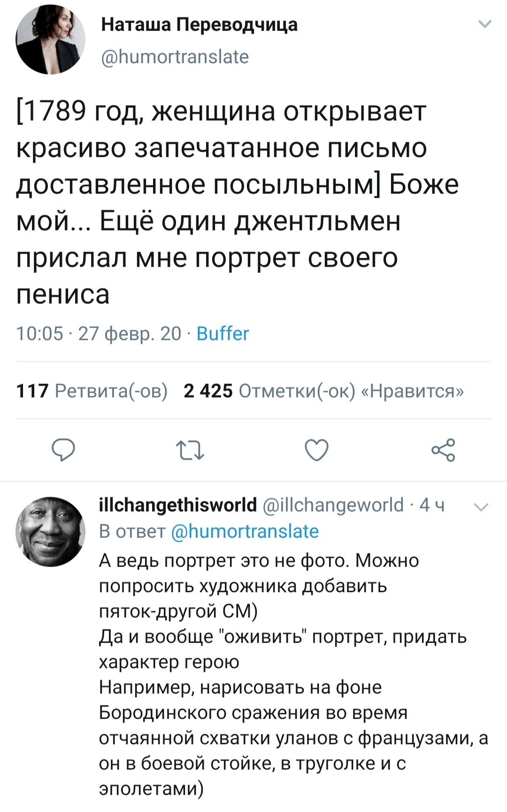This screenshot has height=812, width=507.
Task: Like the tweet with the heart icon
Action: coord(316,450)
